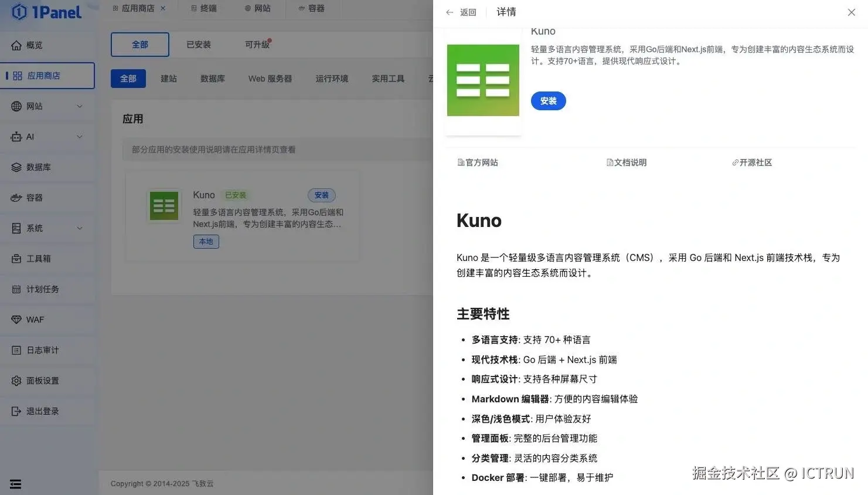Click the AI robot icon in sidebar
The width and height of the screenshot is (868, 495).
coord(16,137)
